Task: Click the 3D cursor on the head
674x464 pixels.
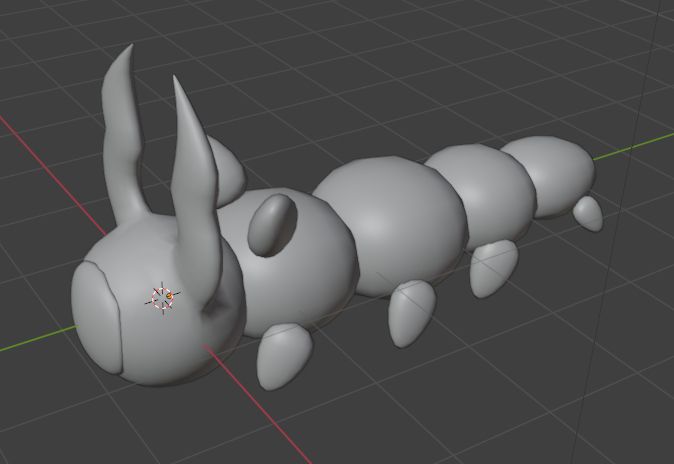Action: click(x=163, y=298)
